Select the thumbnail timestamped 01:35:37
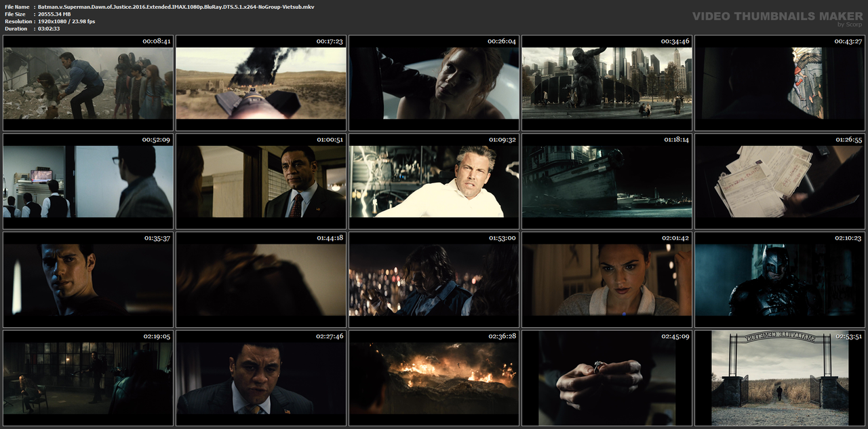Viewport: 868px width, 429px height. tap(88, 279)
